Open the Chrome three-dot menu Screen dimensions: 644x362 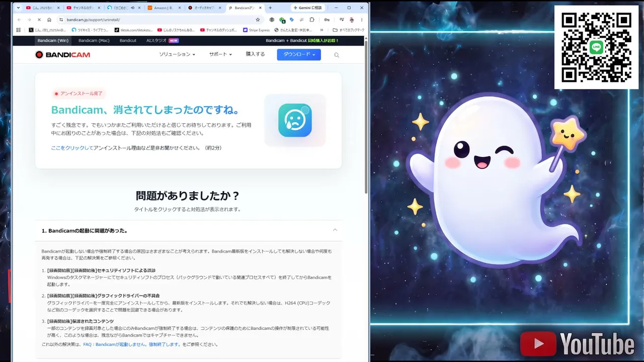[x=361, y=20]
